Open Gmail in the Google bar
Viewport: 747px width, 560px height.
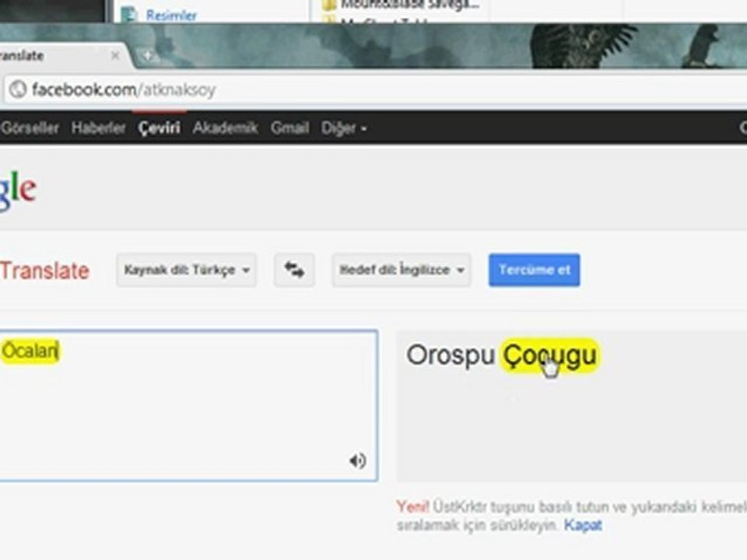[x=289, y=128]
